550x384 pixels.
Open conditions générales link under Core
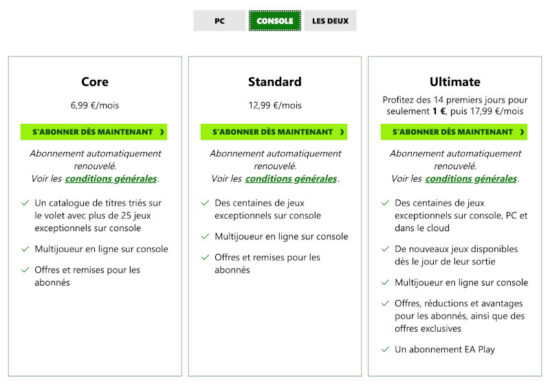111,178
